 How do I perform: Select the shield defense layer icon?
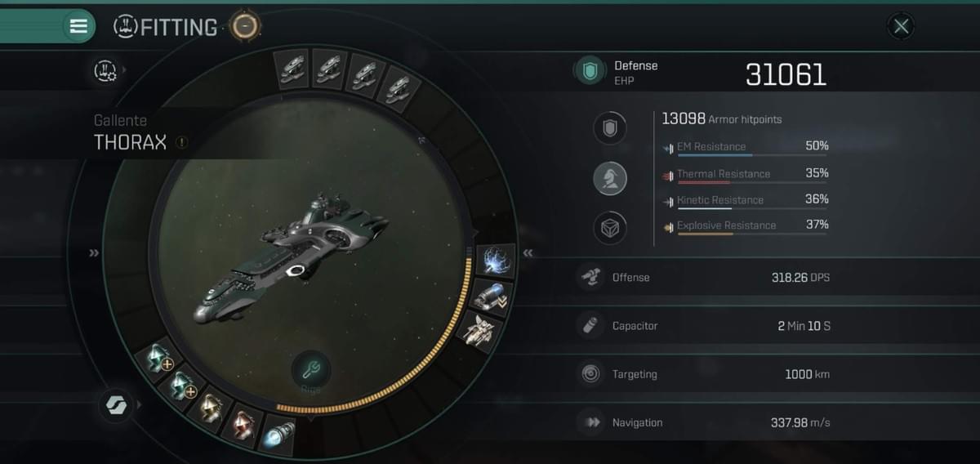pyautogui.click(x=609, y=128)
